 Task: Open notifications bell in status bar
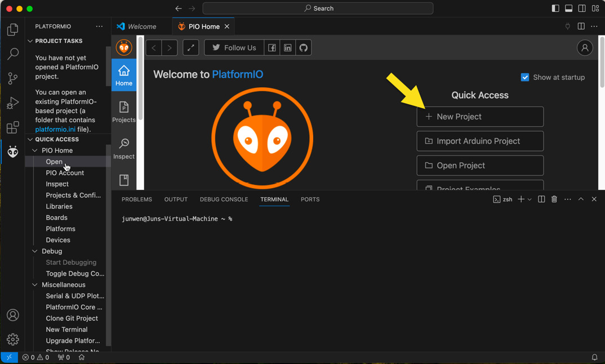point(595,357)
